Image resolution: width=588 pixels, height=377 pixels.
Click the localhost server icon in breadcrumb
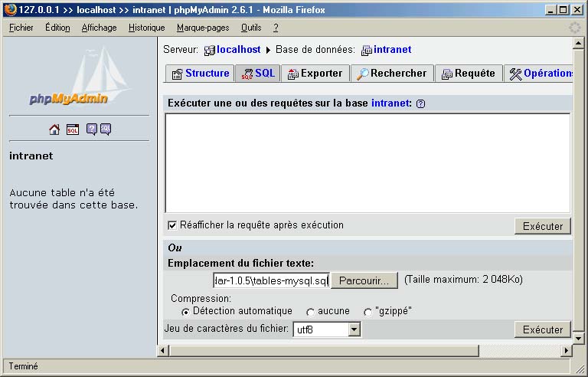pos(210,51)
